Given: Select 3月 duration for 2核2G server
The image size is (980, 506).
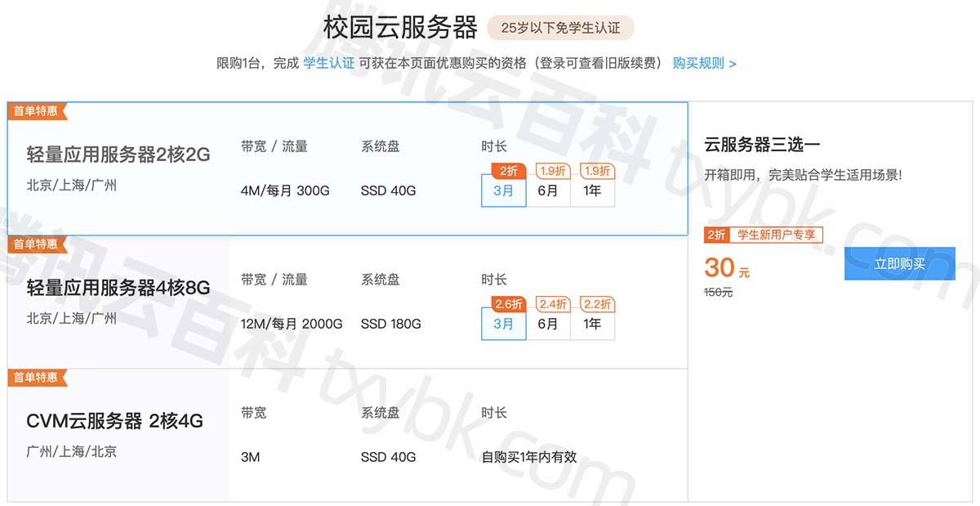Looking at the screenshot, I should (504, 190).
